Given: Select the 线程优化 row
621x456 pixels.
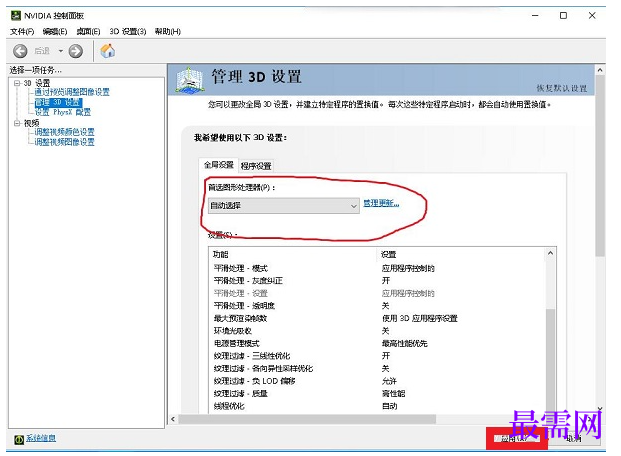Looking at the screenshot, I should (377, 406).
